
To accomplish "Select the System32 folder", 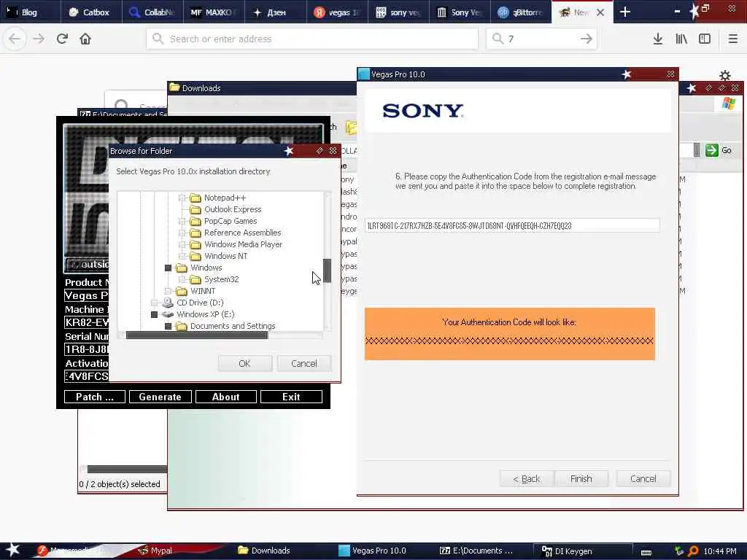I will (221, 279).
